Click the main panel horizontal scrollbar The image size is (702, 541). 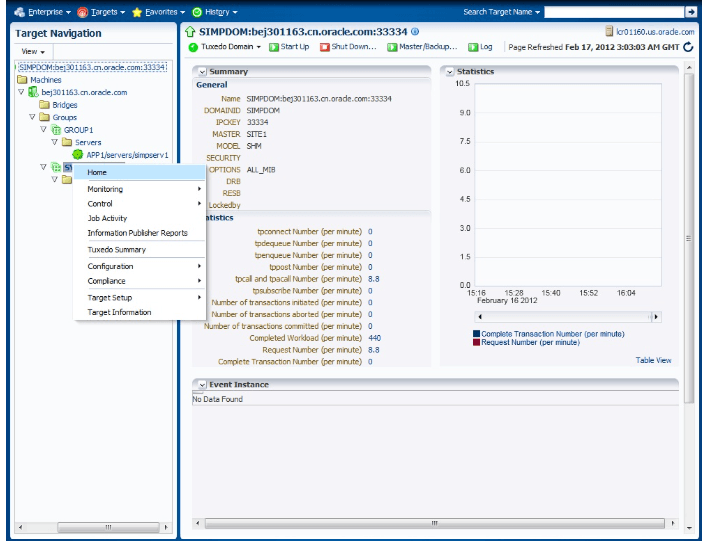pos(434,523)
